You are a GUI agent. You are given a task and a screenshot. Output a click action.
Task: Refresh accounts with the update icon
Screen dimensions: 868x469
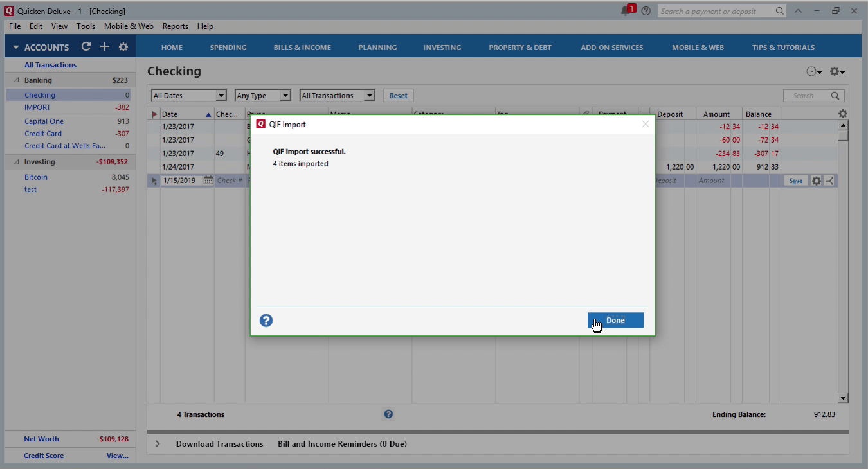86,47
